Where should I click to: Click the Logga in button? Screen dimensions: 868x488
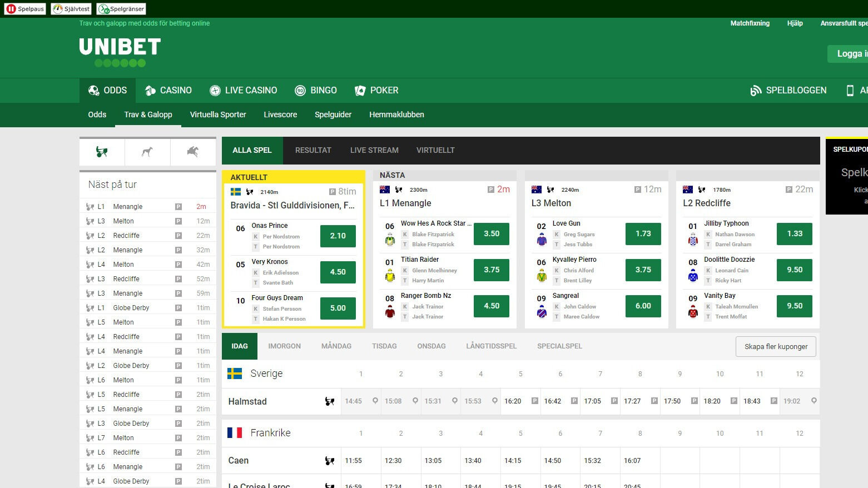pos(848,54)
